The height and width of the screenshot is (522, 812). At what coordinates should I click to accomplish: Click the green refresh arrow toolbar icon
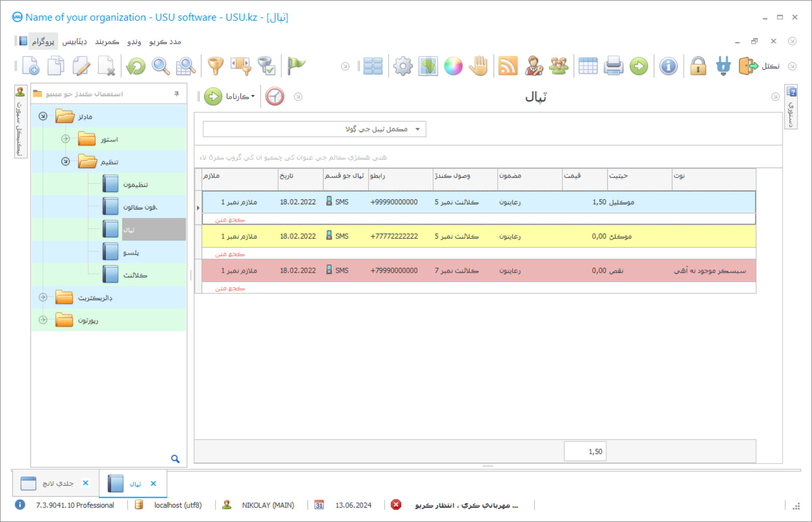point(136,66)
